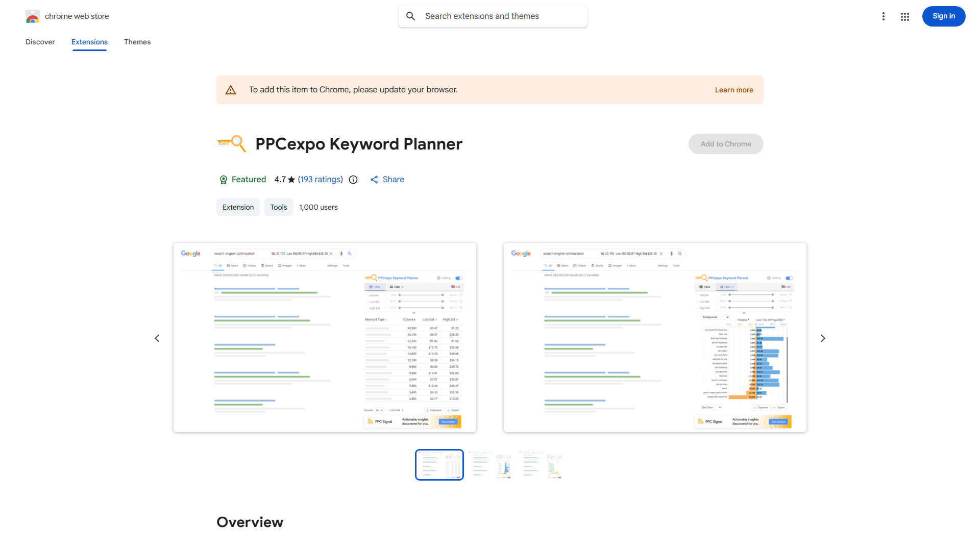This screenshot has width=980, height=551.
Task: Open the Learn more link
Action: pyautogui.click(x=733, y=89)
